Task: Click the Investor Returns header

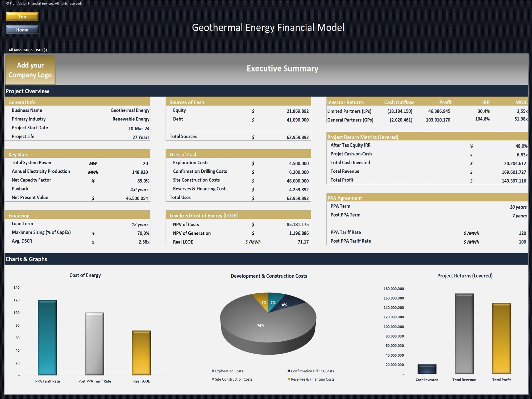Action: pyautogui.click(x=345, y=102)
